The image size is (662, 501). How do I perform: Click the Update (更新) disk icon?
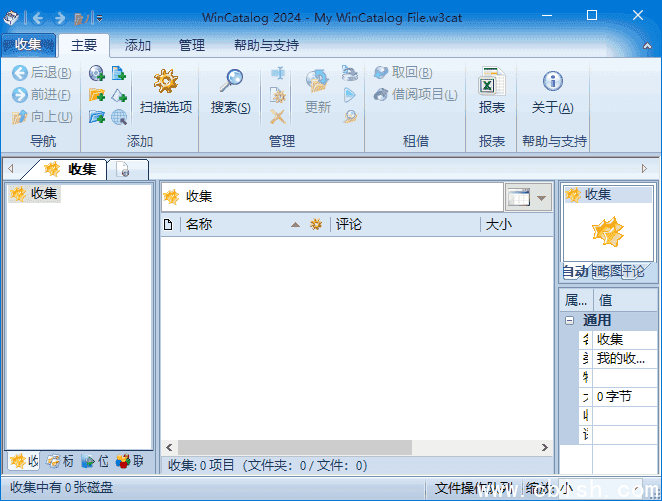click(x=317, y=81)
